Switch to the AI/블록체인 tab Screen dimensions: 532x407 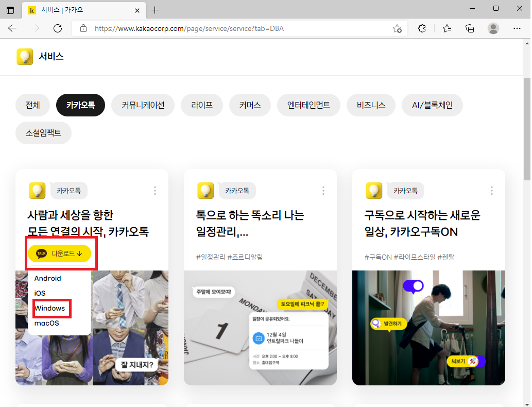point(432,105)
